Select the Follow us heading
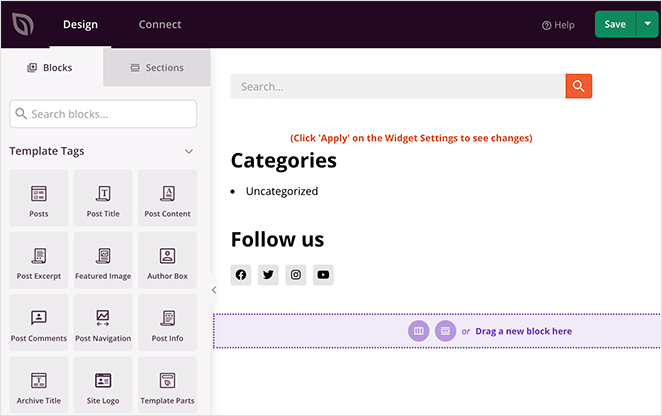The height and width of the screenshot is (416, 662). click(x=277, y=239)
